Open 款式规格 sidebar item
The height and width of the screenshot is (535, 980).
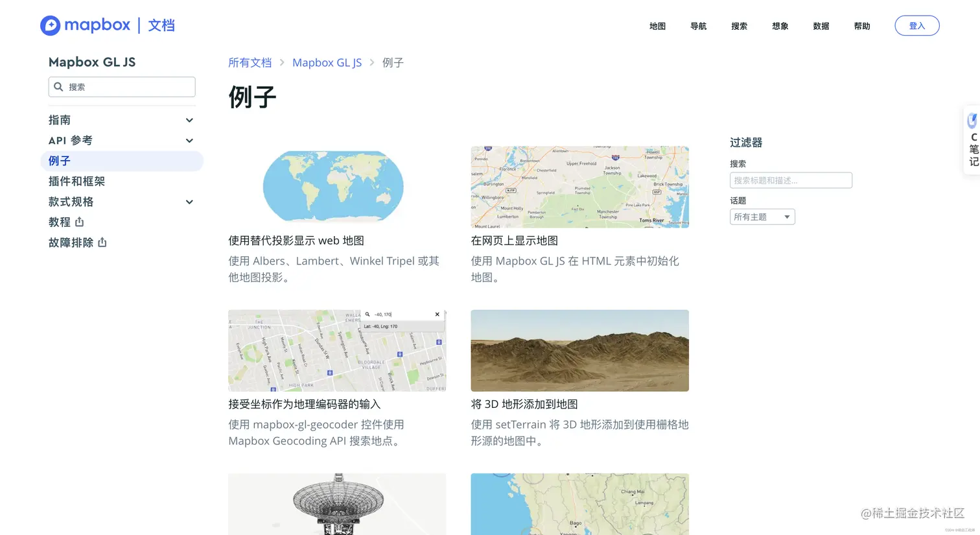click(x=71, y=202)
